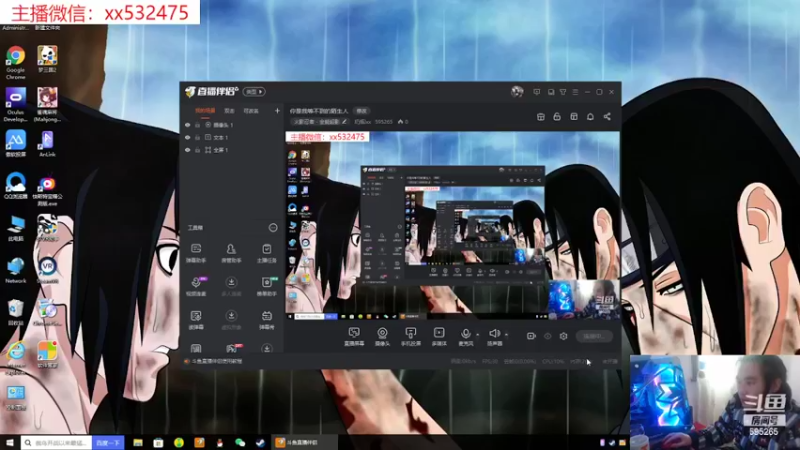Click the 修改 button next to stream title

coord(361,111)
